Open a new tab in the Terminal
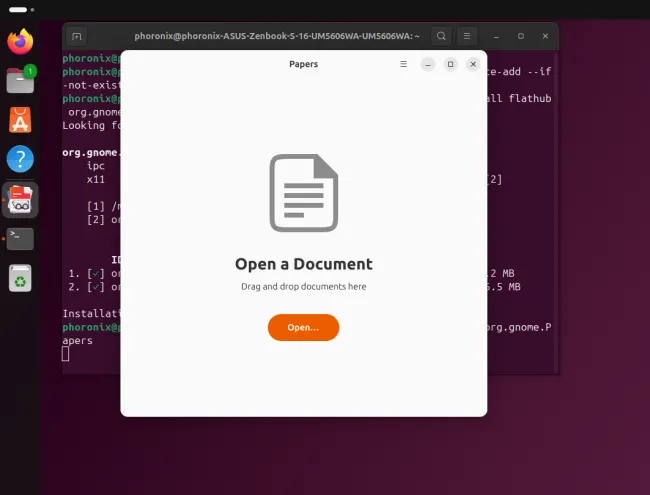Viewport: 650px width, 495px height. coord(77,36)
